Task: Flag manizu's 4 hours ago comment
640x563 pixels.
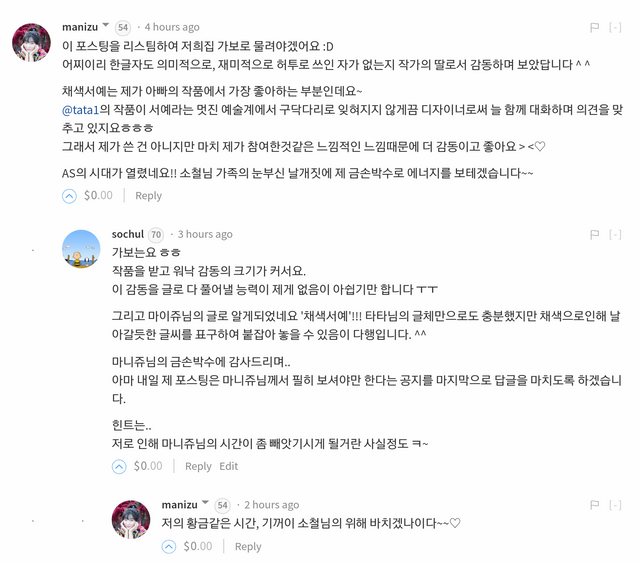Action: pyautogui.click(x=594, y=27)
